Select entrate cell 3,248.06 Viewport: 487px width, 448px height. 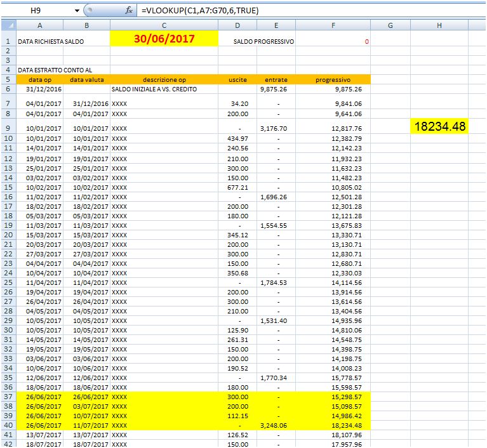pos(276,425)
